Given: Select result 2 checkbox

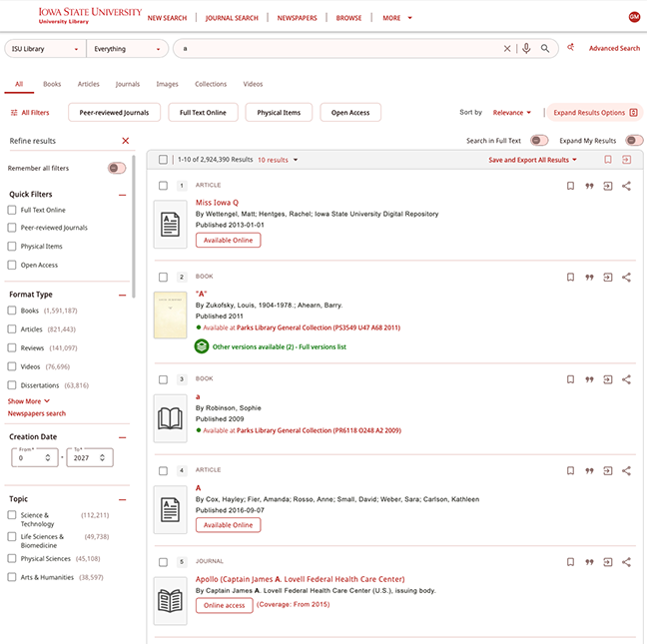Looking at the screenshot, I should [163, 277].
